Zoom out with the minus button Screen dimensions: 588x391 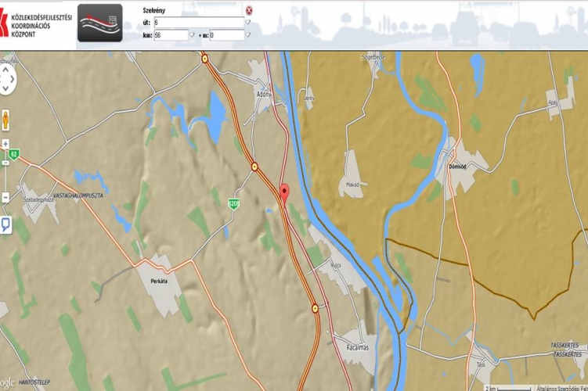coord(6,198)
